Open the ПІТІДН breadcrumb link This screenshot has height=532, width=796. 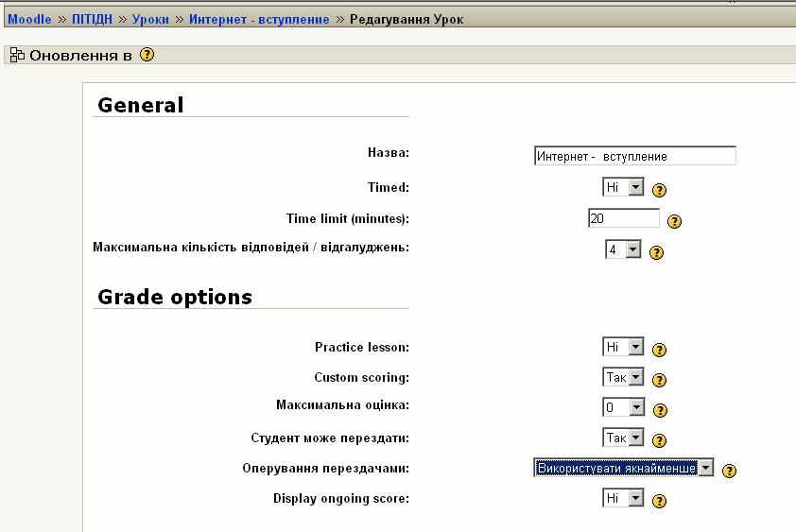point(92,19)
